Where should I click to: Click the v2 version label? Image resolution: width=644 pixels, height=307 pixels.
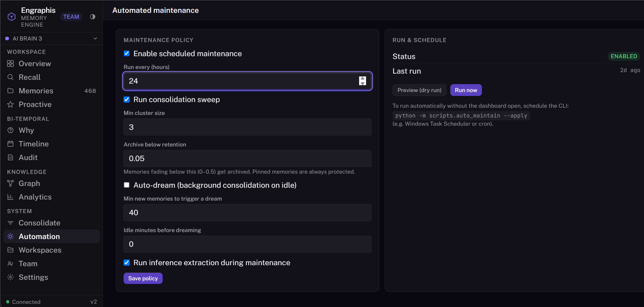coord(94,302)
